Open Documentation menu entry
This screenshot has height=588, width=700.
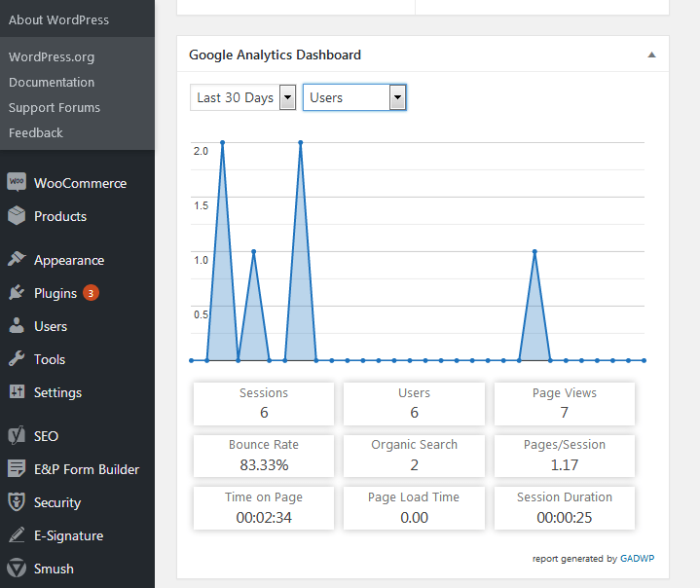[x=52, y=82]
